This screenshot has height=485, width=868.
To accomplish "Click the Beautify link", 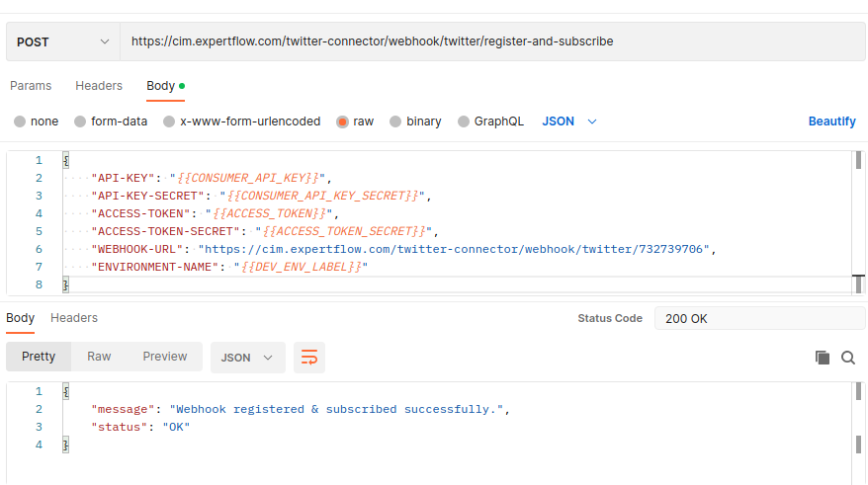I will pyautogui.click(x=831, y=121).
